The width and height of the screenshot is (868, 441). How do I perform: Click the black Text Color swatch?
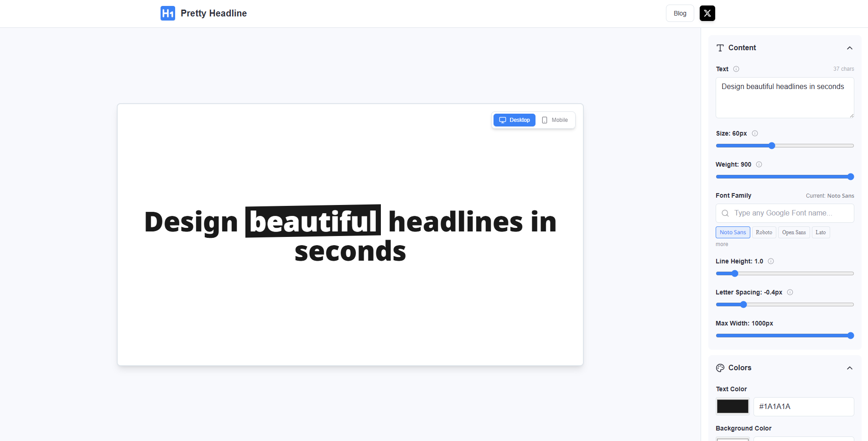coord(732,406)
